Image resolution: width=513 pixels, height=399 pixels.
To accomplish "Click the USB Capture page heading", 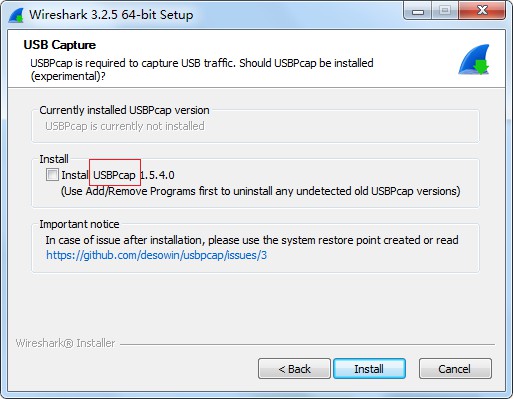I will tap(60, 45).
